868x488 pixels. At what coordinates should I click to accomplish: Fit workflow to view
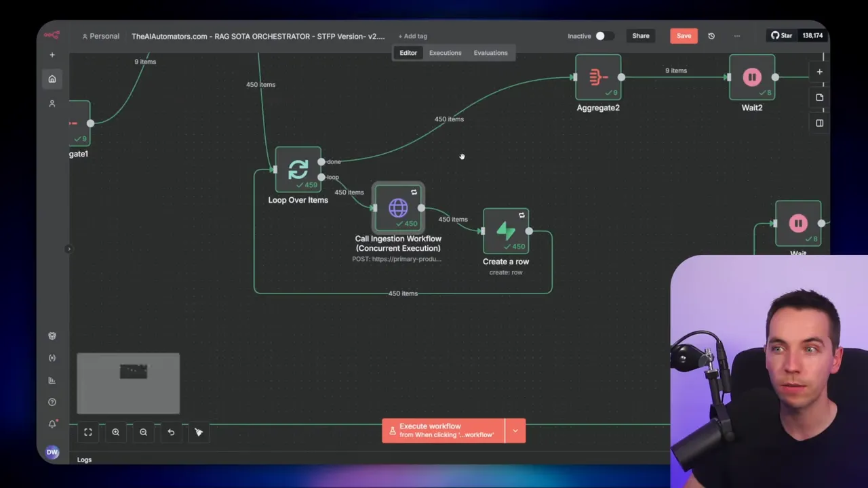tap(88, 432)
